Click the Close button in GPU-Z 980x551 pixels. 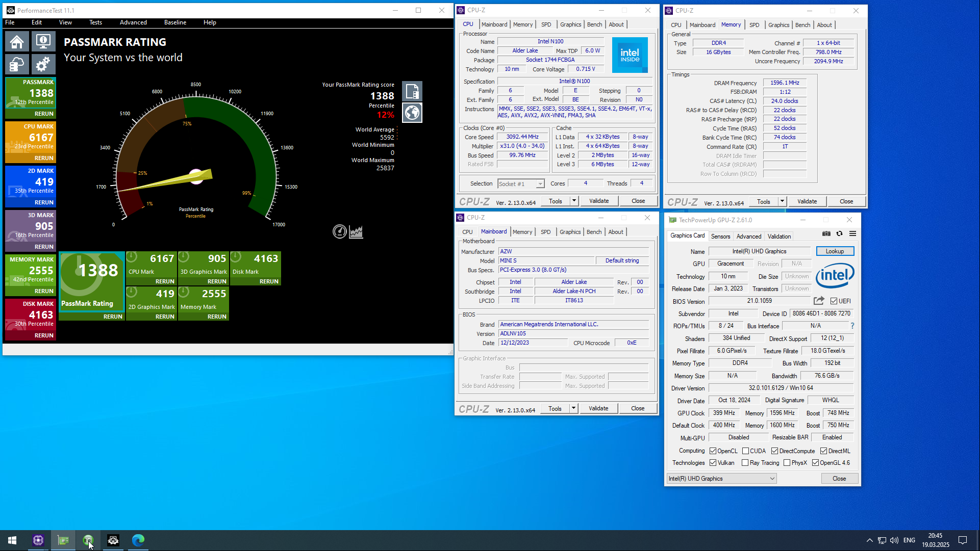[839, 479]
